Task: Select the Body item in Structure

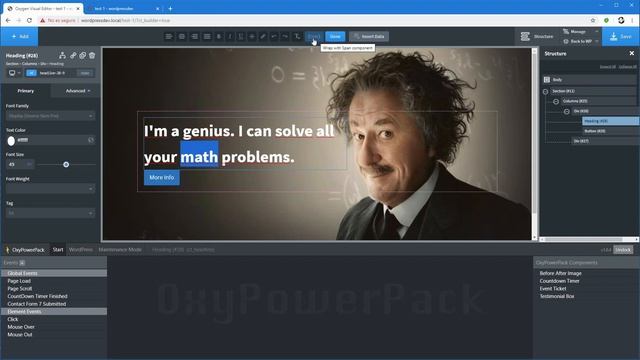Action: pyautogui.click(x=590, y=80)
